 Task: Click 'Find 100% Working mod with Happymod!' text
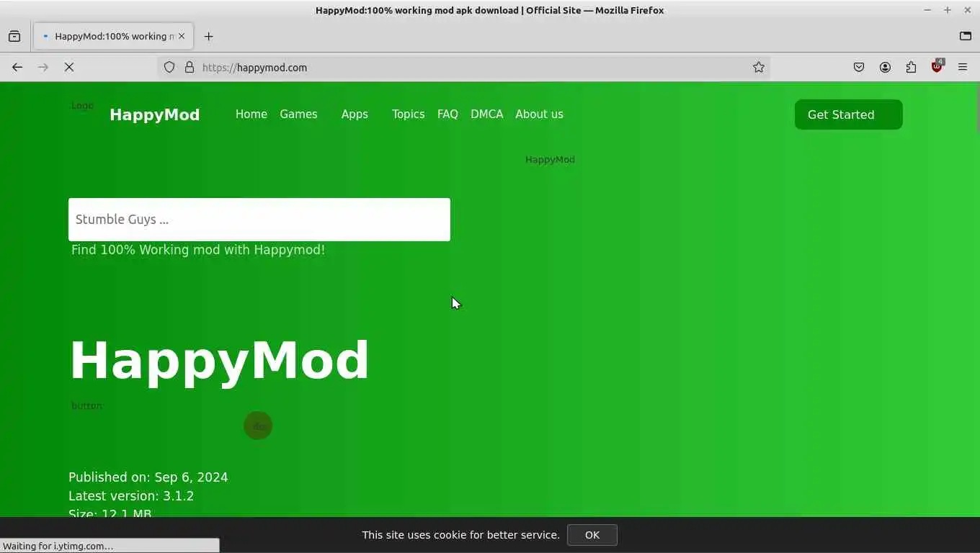coord(198,250)
